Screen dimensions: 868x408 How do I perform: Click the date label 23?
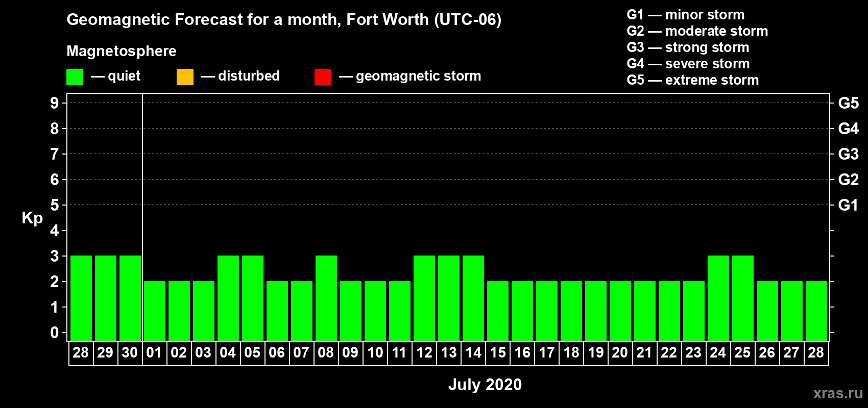[693, 353]
